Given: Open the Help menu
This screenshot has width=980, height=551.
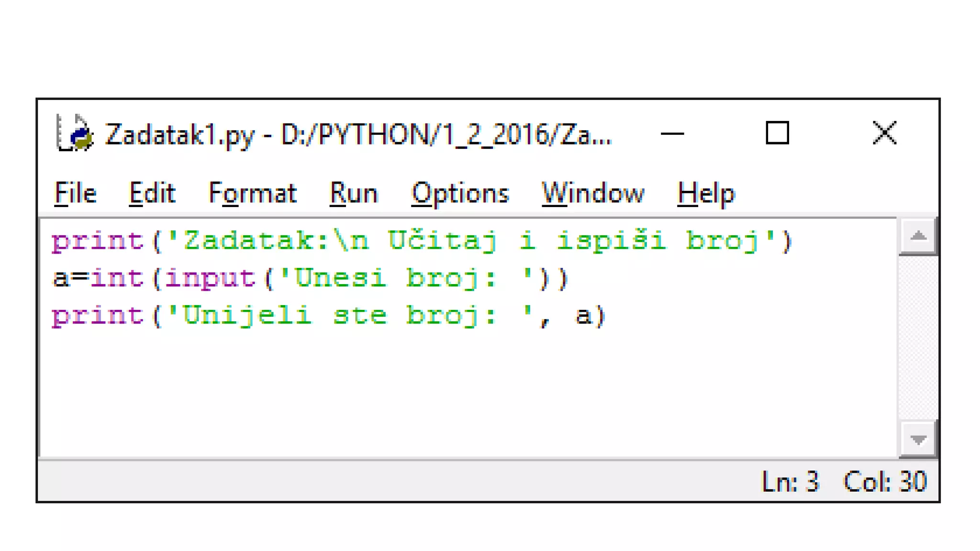Looking at the screenshot, I should (x=705, y=194).
